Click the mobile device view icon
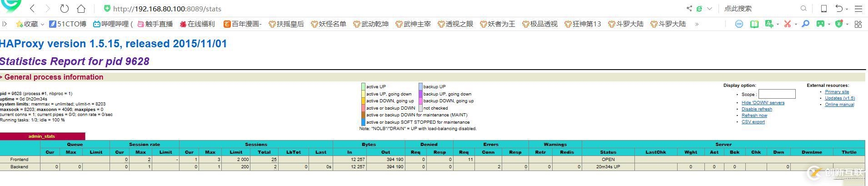868x186 pixels. [823, 8]
